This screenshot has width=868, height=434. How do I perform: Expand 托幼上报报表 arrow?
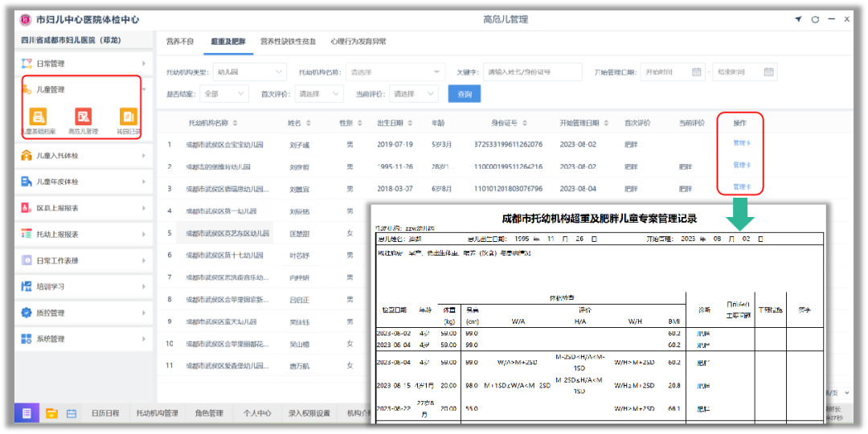point(144,234)
